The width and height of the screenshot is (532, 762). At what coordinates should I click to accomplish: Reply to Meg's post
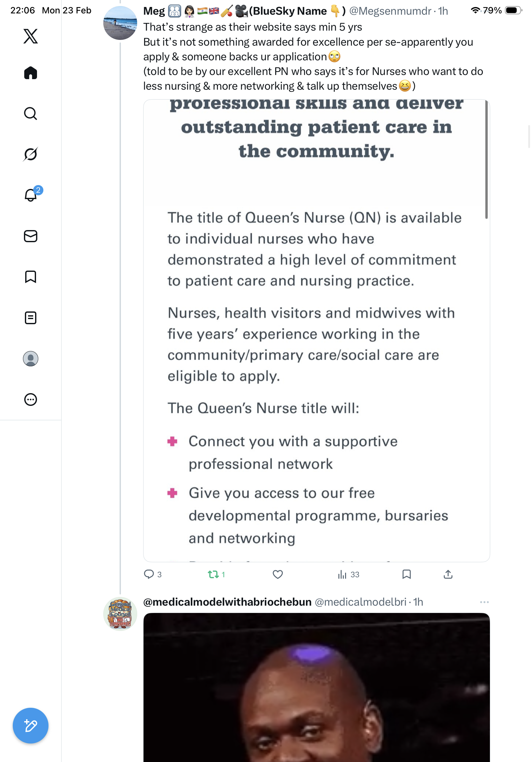pos(149,574)
